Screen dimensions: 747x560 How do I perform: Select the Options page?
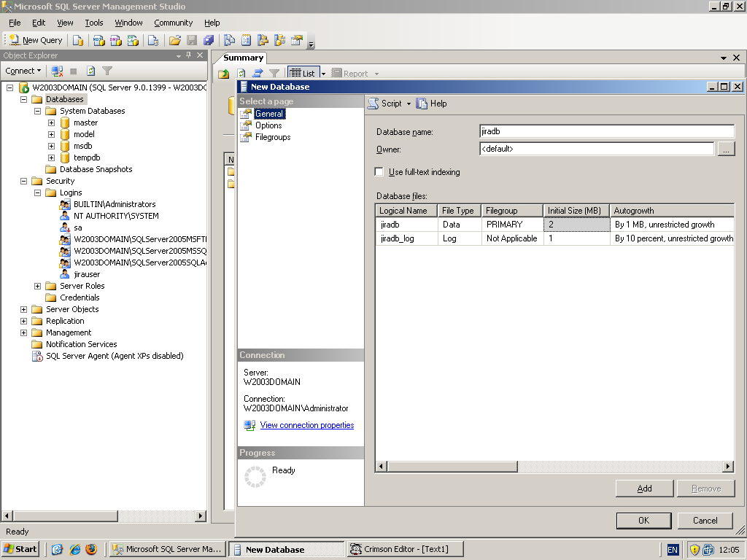[x=268, y=125]
